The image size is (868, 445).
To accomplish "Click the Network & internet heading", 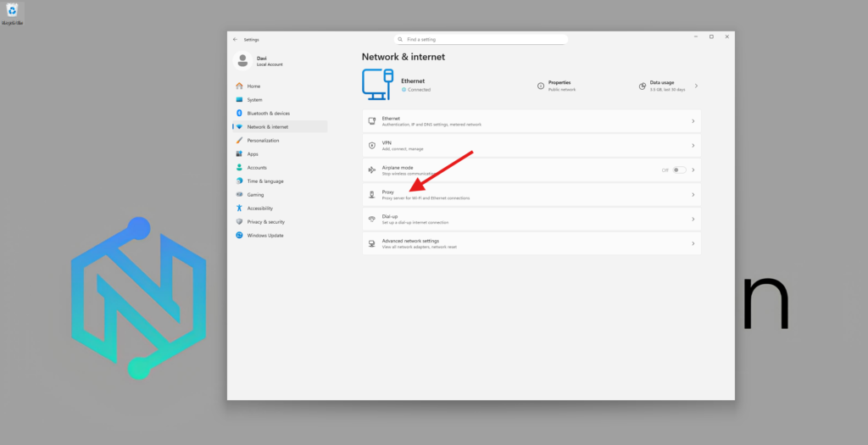I will 403,57.
